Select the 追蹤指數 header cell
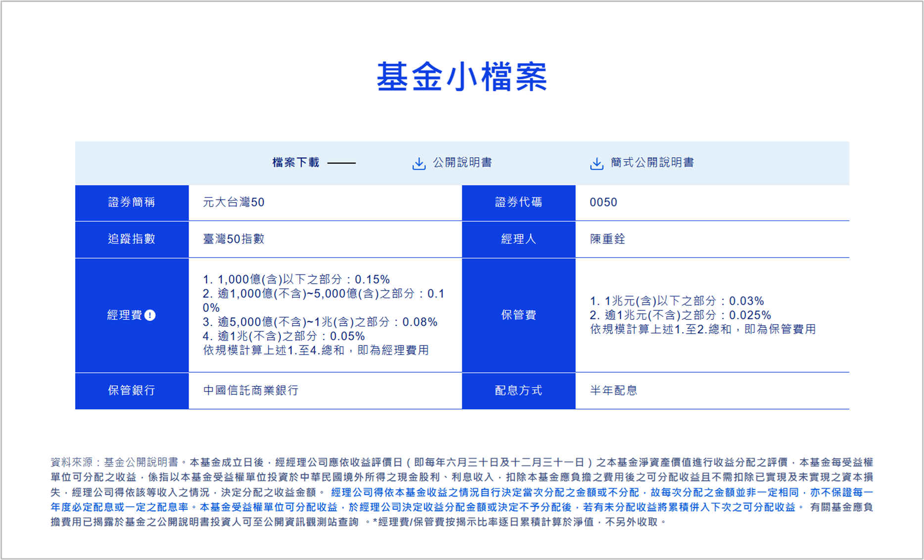 pos(131,239)
